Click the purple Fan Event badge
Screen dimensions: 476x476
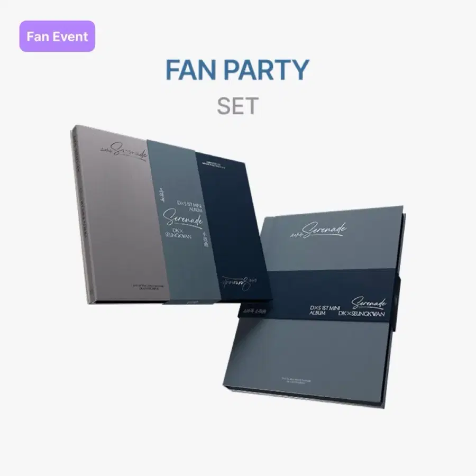57,36
